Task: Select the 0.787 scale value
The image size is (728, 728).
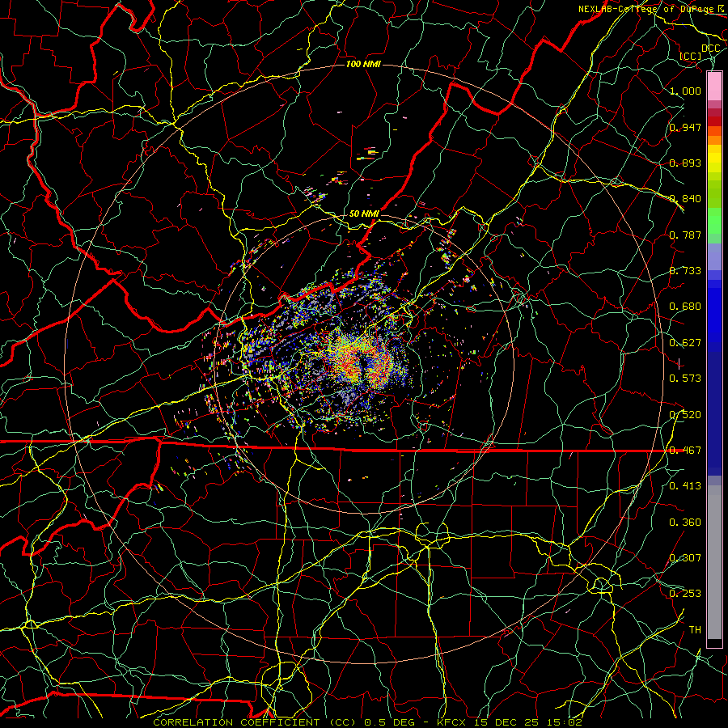Action: click(x=685, y=235)
